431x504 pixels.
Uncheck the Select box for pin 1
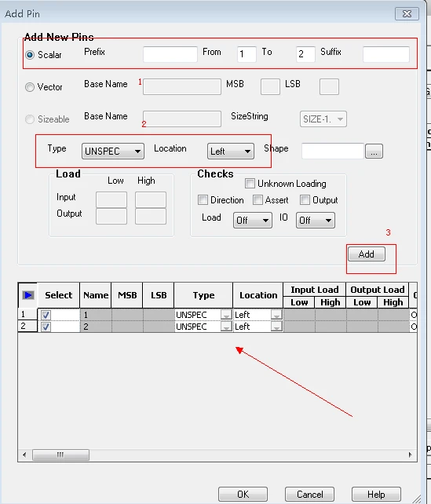(46, 315)
